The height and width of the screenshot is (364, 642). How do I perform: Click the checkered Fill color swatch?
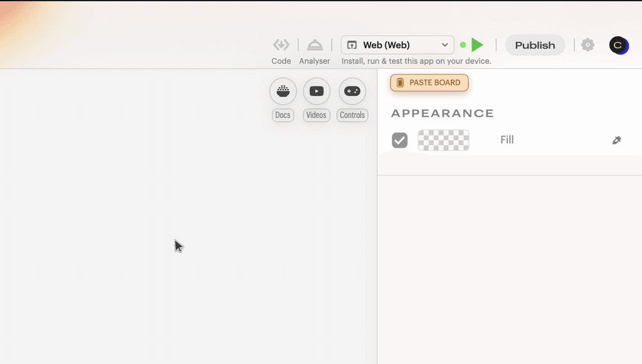click(x=443, y=140)
